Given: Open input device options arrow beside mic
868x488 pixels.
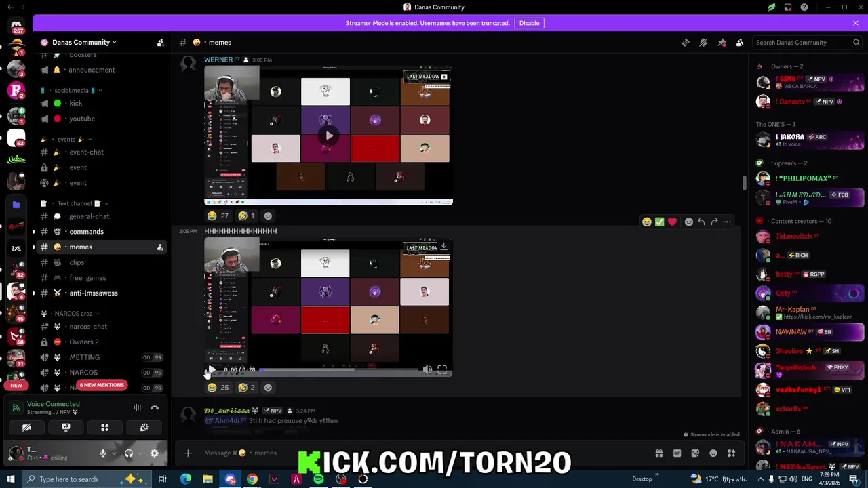Looking at the screenshot, I should point(113,453).
